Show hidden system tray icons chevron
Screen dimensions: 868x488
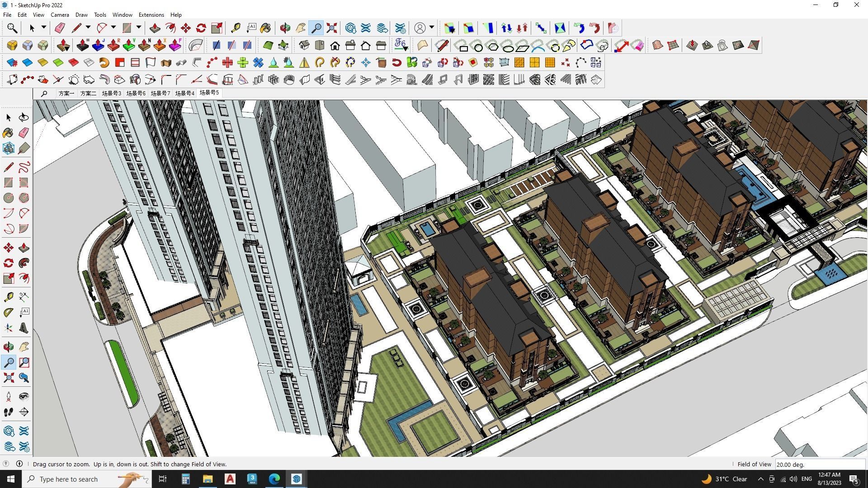(x=760, y=479)
